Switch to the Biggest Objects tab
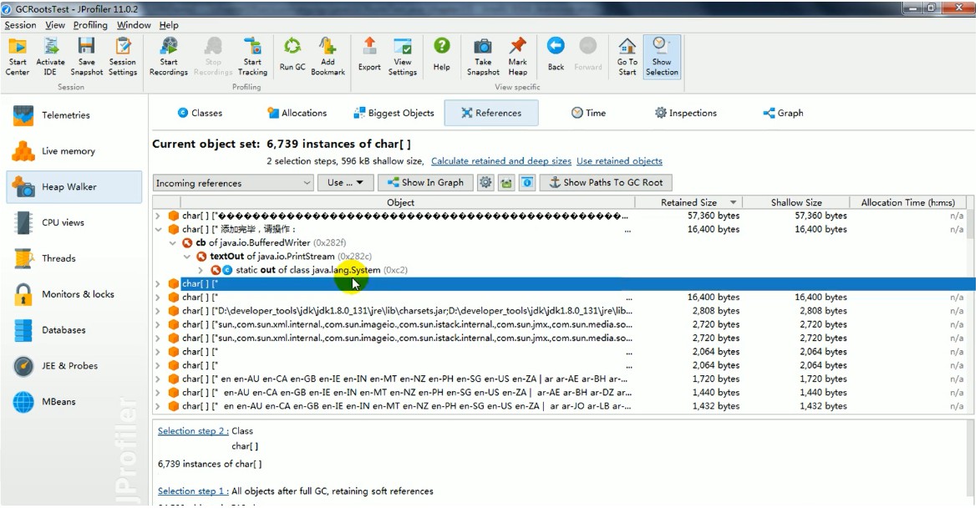 (394, 113)
